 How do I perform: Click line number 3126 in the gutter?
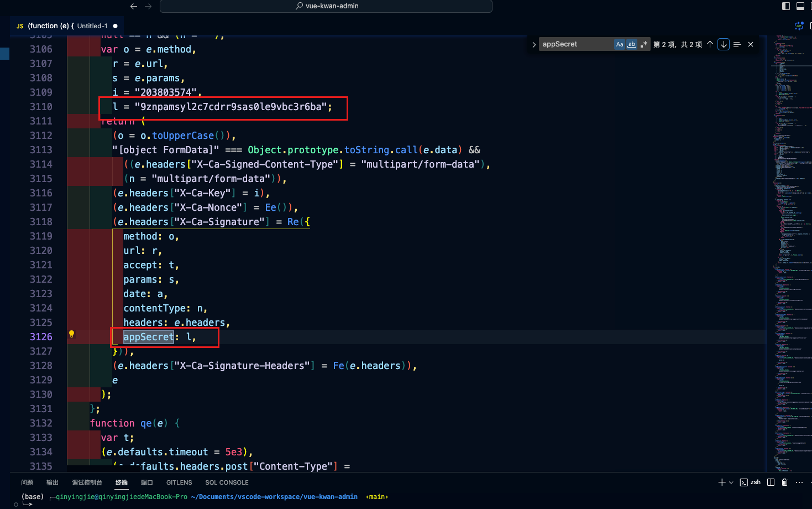coord(41,337)
